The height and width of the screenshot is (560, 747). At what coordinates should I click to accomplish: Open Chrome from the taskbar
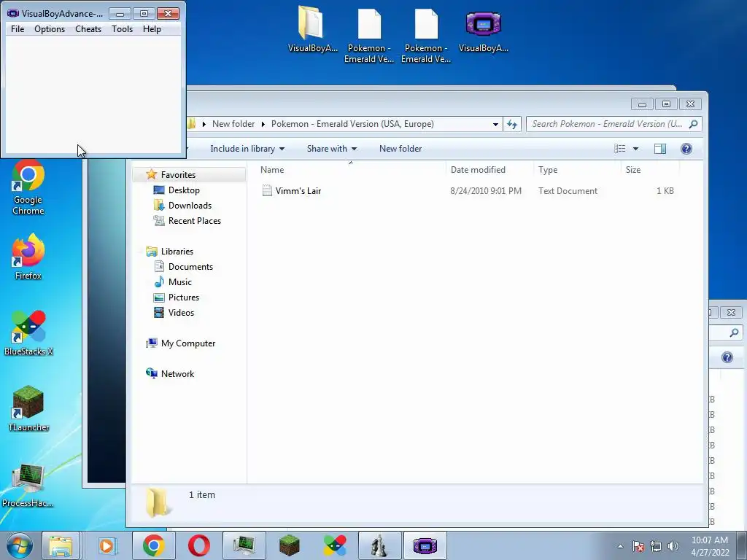[153, 545]
